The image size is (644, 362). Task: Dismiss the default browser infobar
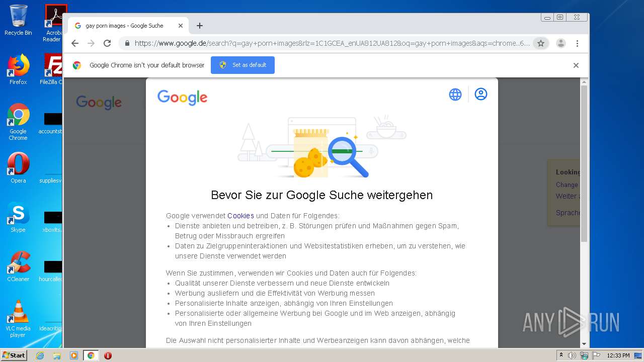[576, 65]
